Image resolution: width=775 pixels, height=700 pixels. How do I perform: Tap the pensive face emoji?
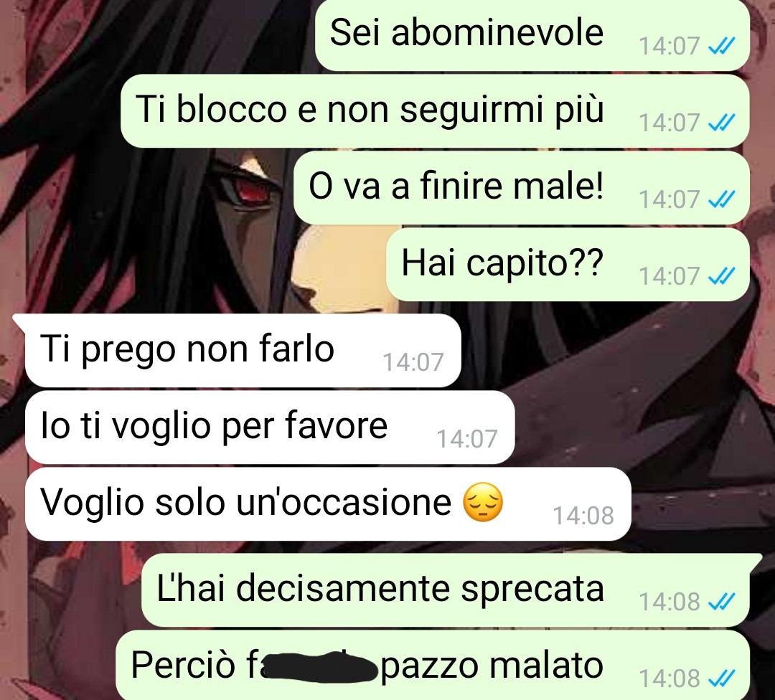483,502
